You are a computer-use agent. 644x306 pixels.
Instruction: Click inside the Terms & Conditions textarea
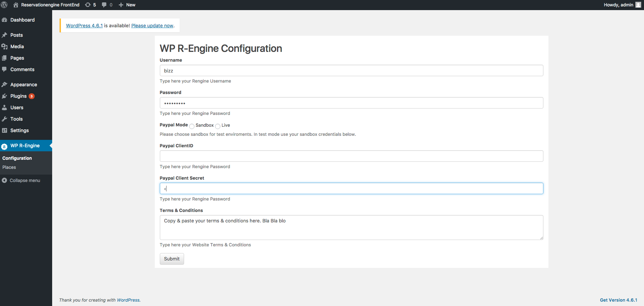pyautogui.click(x=351, y=227)
